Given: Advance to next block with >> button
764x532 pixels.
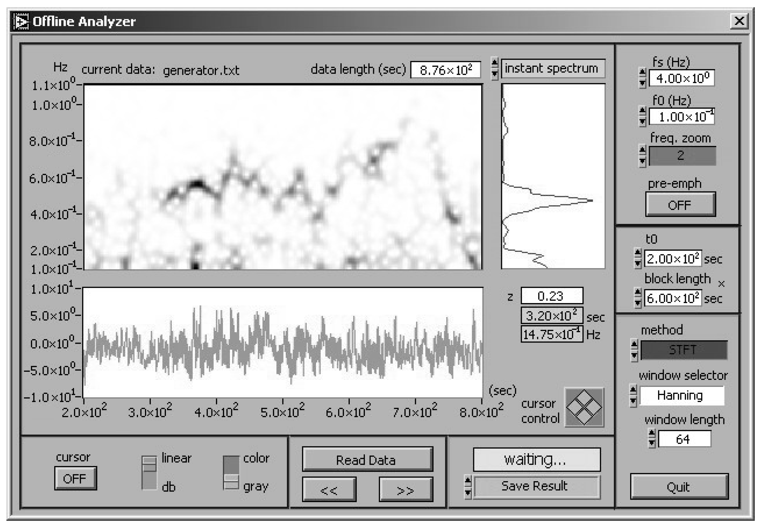Looking at the screenshot, I should [x=406, y=490].
